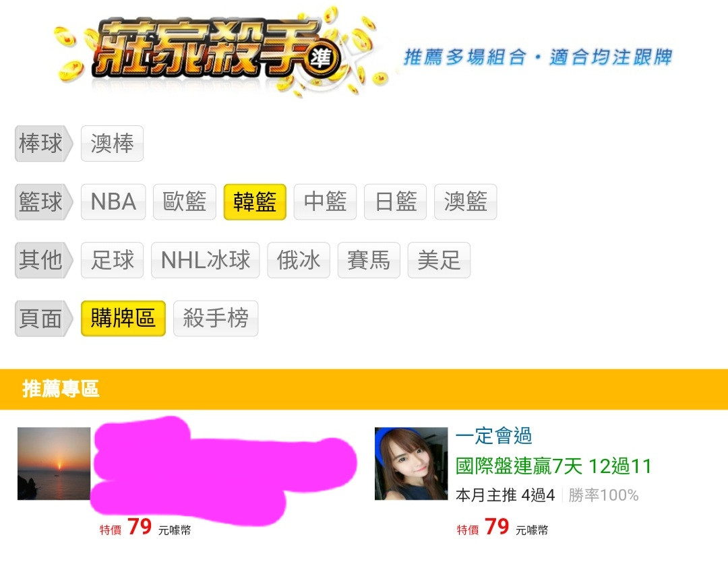Go to 澳籃 league tab

pos(465,202)
